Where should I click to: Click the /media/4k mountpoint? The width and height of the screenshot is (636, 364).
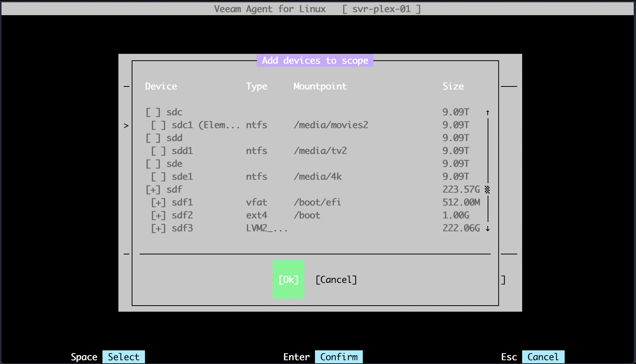[x=318, y=177]
